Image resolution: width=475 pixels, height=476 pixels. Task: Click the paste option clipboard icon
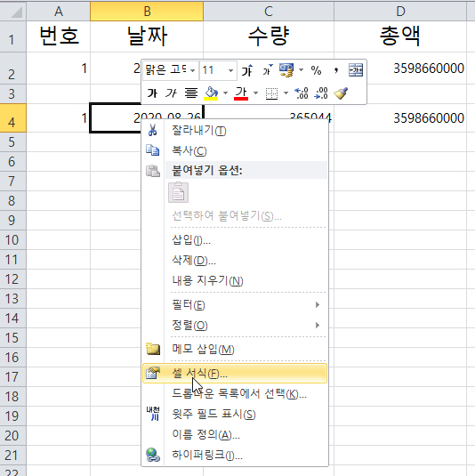tap(179, 192)
